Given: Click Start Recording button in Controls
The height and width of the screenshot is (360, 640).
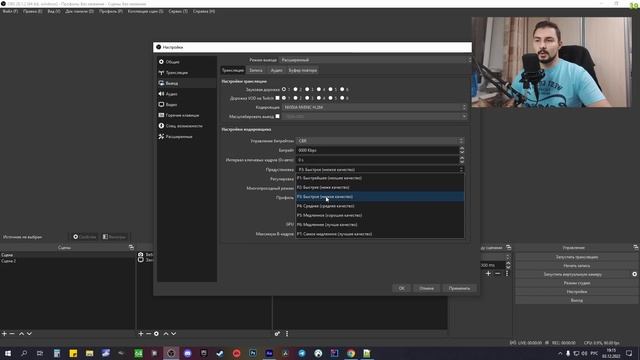Looking at the screenshot, I should [x=576, y=266].
